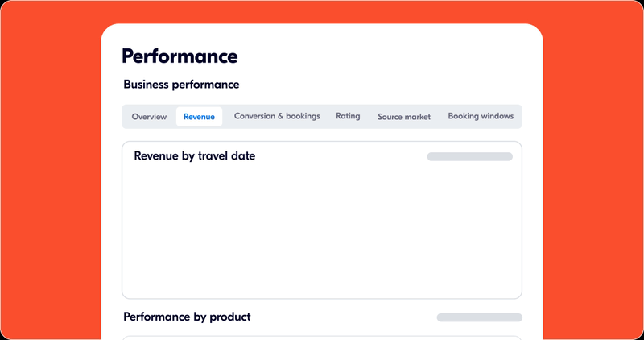Click the Performance page heading

180,56
